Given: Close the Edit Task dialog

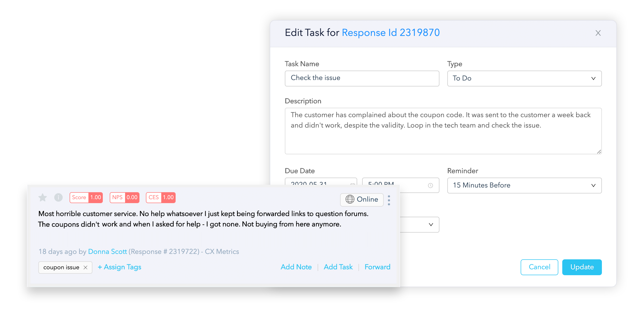Looking at the screenshot, I should pyautogui.click(x=598, y=33).
